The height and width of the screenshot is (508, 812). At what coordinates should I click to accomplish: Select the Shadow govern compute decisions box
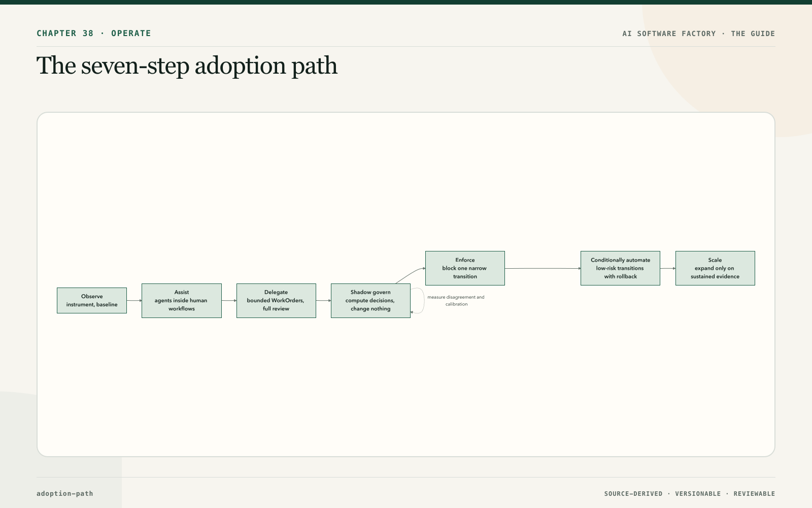click(x=370, y=300)
